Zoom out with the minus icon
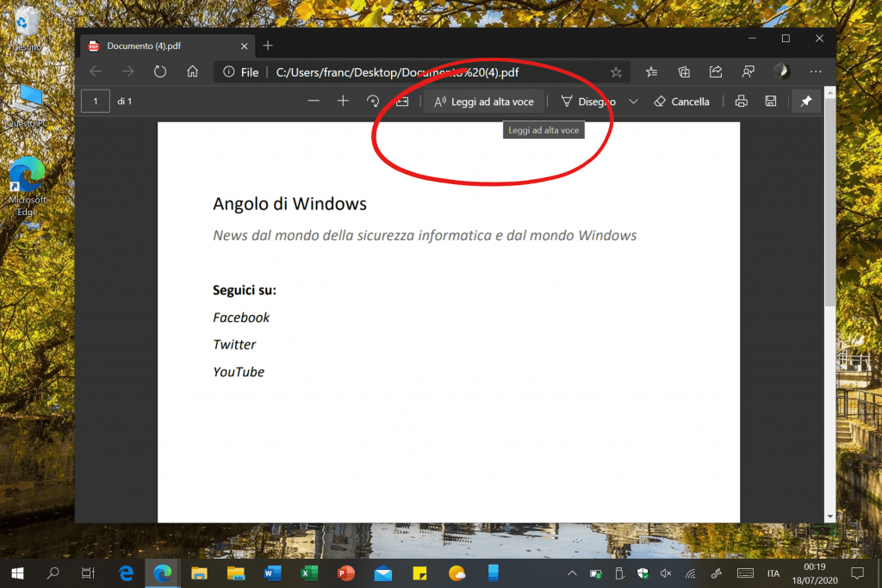Image resolution: width=882 pixels, height=588 pixels. (314, 102)
